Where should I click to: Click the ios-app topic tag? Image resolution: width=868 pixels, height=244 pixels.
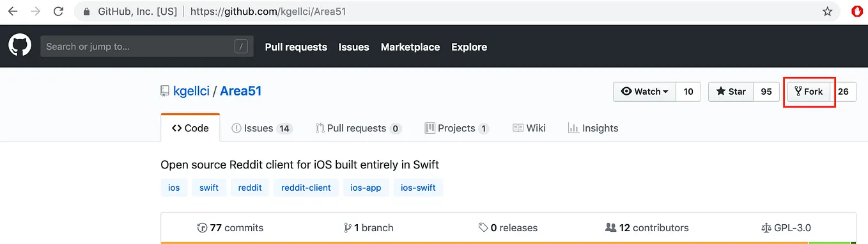366,188
